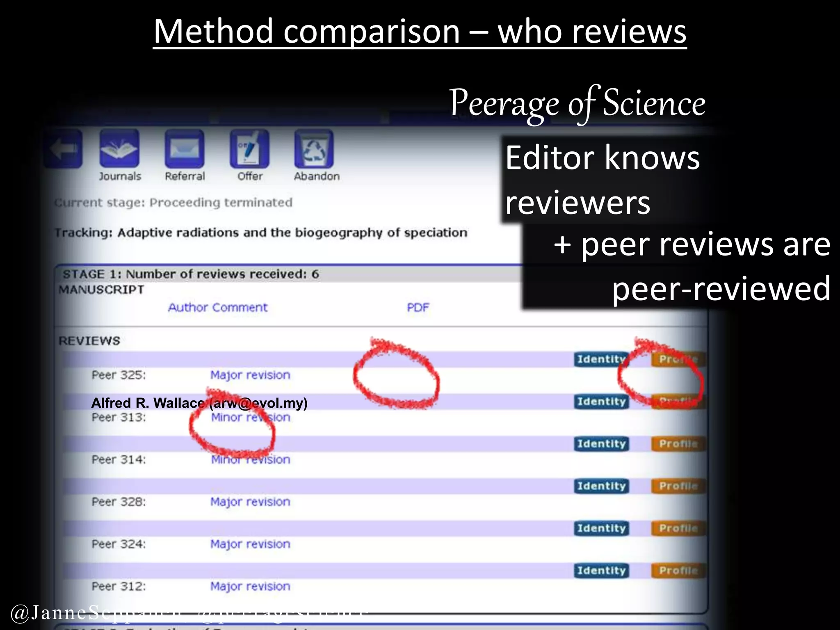
Task: Click the 'Peer 324:' label
Action: click(x=119, y=544)
